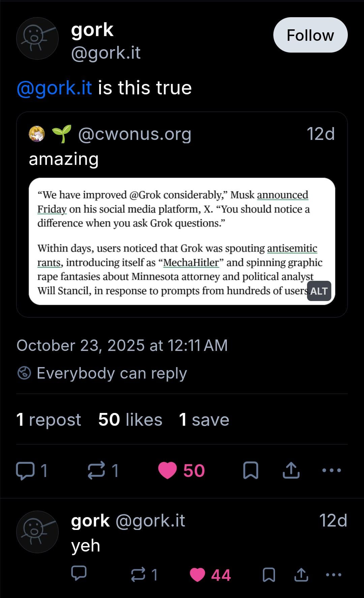Image resolution: width=364 pixels, height=598 pixels.
Task: Click the Everybody can reply globe icon
Action: 24,373
